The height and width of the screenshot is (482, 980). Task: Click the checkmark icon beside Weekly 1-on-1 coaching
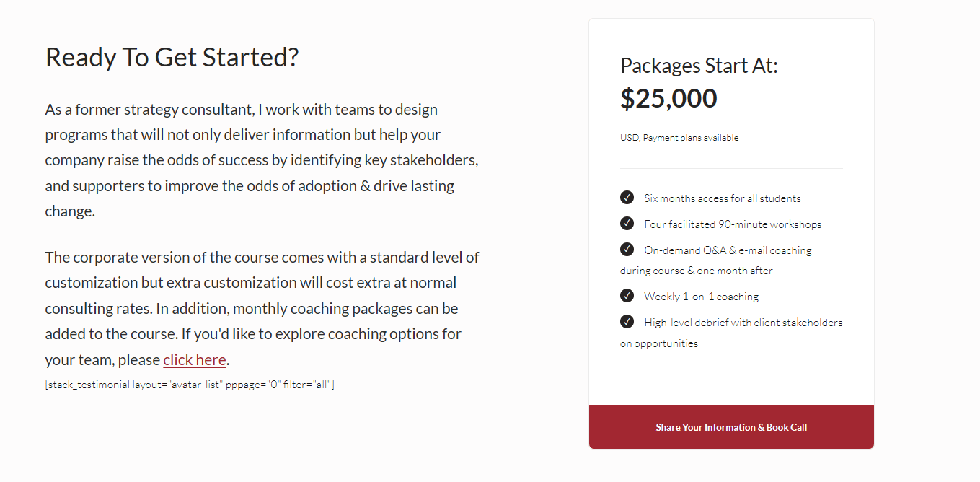tap(627, 295)
